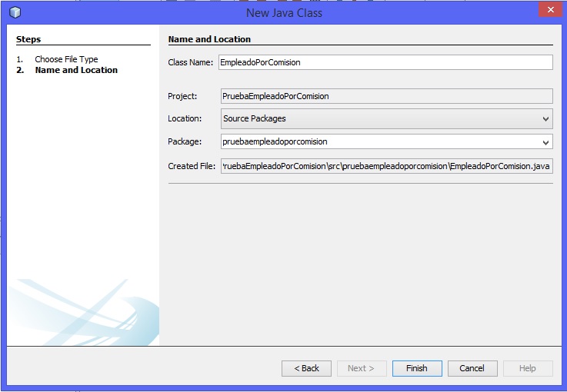The image size is (567, 392).
Task: Click the NetBeans cube icon in title bar
Action: [15, 12]
